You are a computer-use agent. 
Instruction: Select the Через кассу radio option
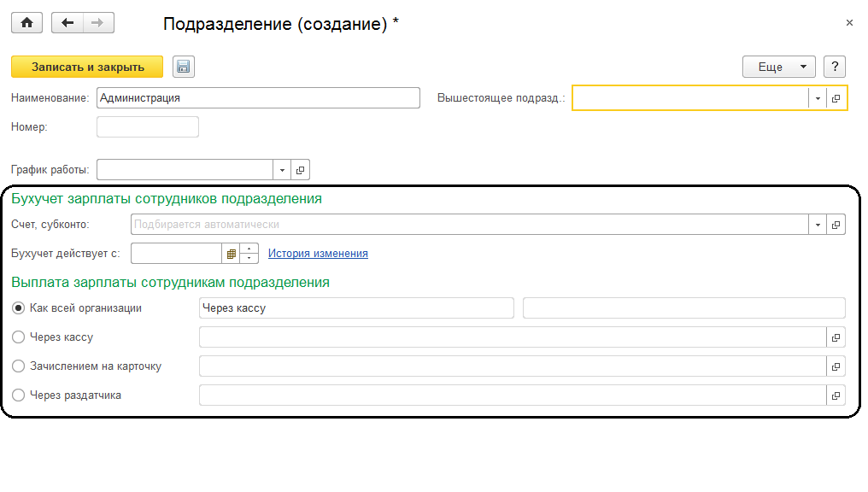coord(18,337)
